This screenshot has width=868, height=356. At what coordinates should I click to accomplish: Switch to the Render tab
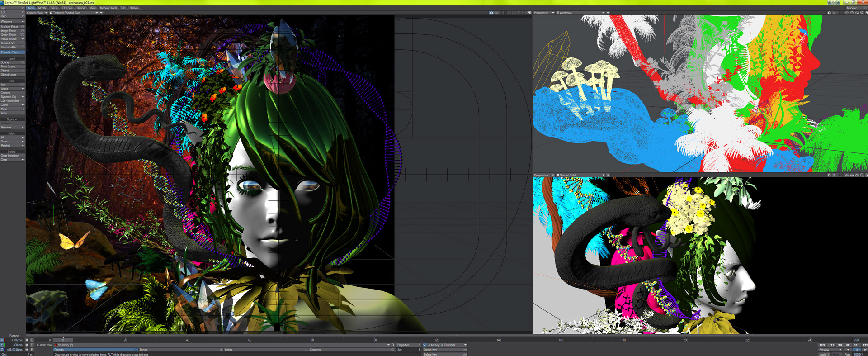[81, 8]
